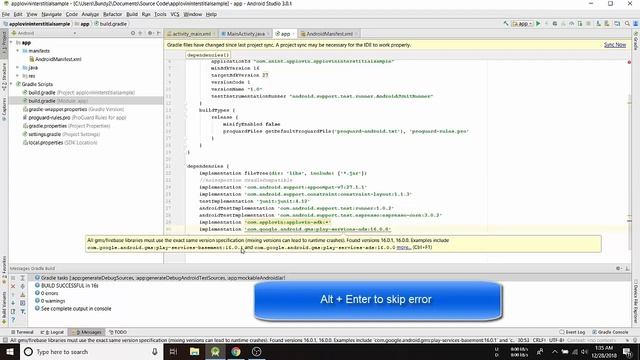640x360 pixels.
Task: Run the app with green play button
Action: pyautogui.click(x=538, y=24)
